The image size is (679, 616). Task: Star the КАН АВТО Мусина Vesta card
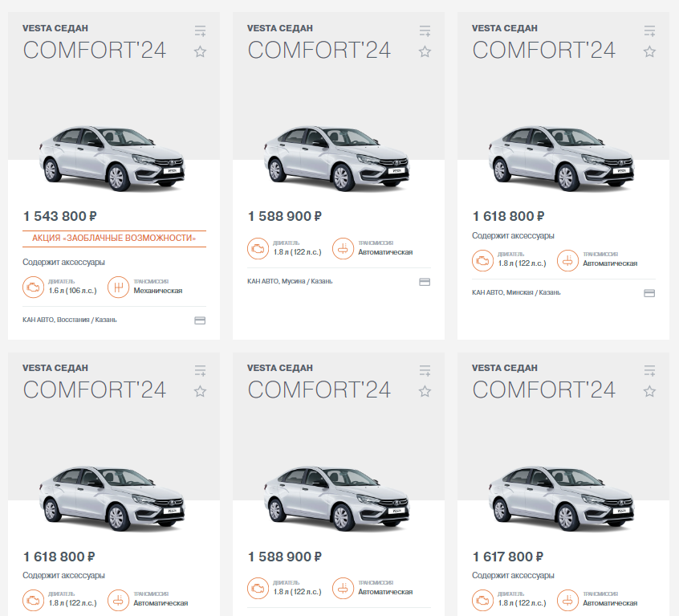coord(425,52)
